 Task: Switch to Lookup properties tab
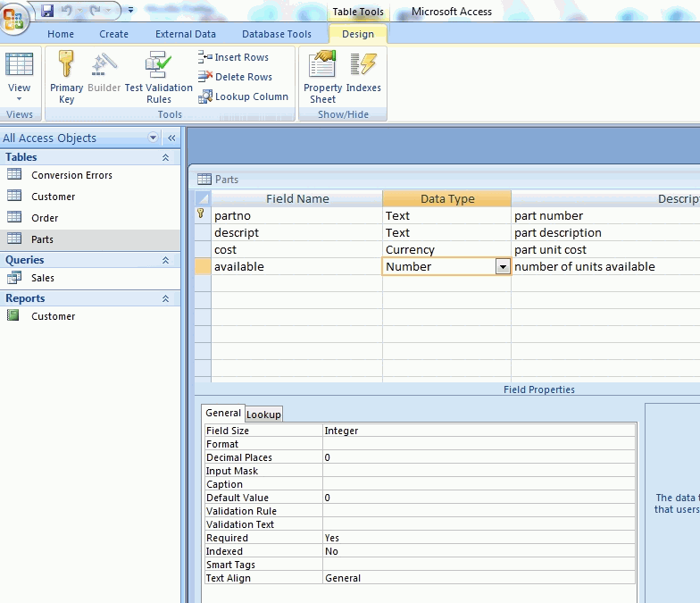click(x=263, y=415)
